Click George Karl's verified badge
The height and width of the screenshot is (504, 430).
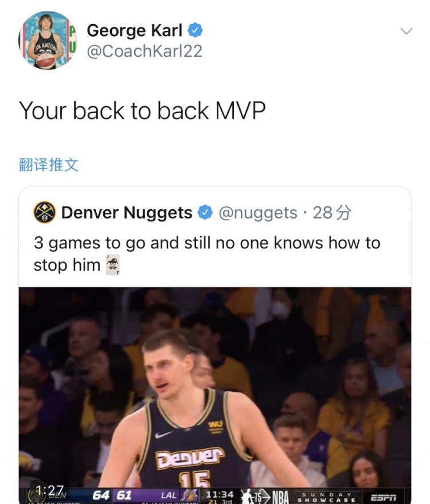(195, 30)
